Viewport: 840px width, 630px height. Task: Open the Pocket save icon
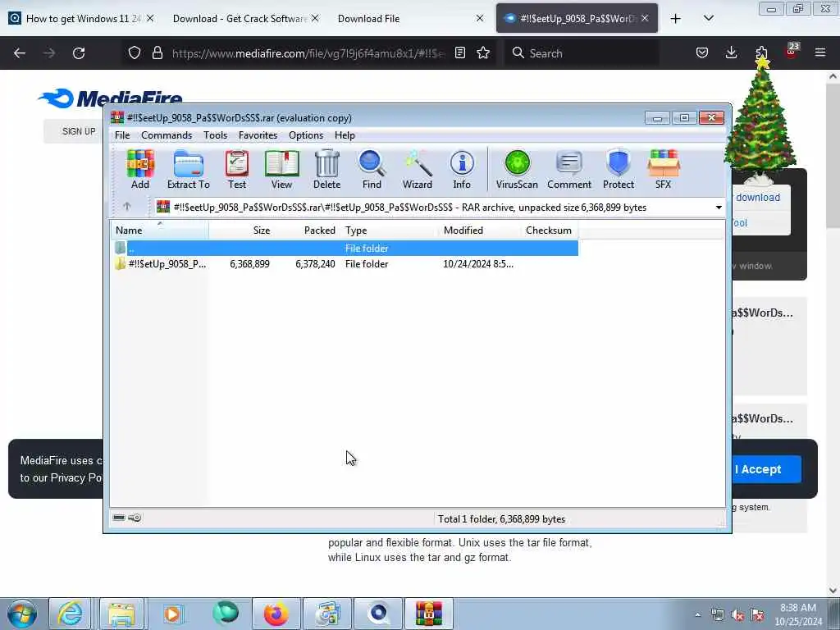(702, 52)
